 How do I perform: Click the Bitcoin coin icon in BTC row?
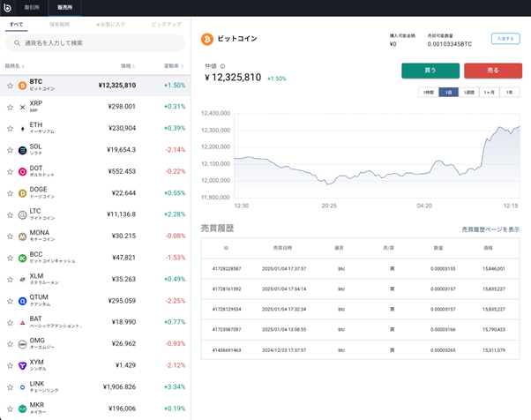(x=23, y=86)
